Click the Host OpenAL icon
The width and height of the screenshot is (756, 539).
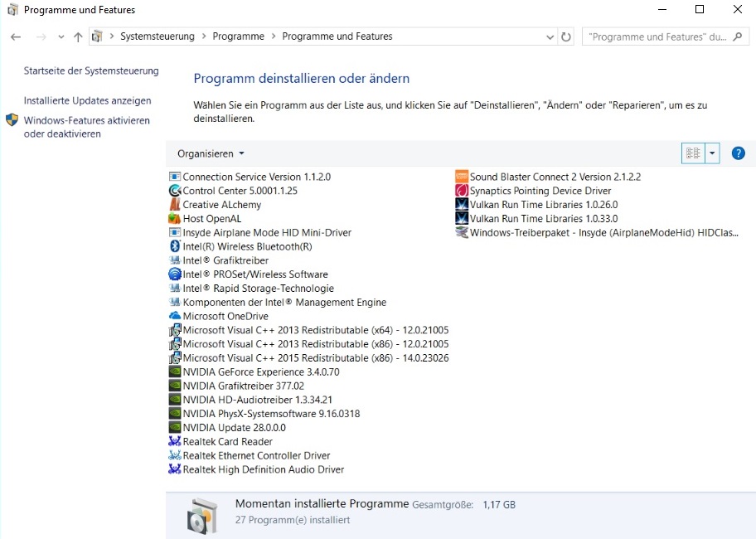click(175, 218)
